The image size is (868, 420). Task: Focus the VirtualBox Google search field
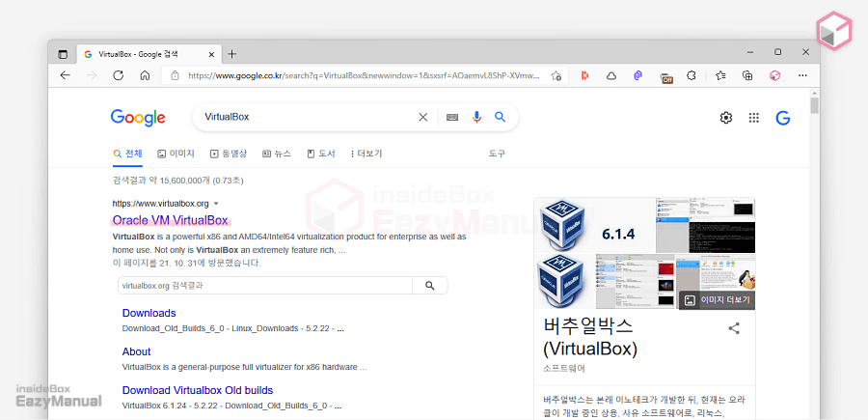[308, 117]
